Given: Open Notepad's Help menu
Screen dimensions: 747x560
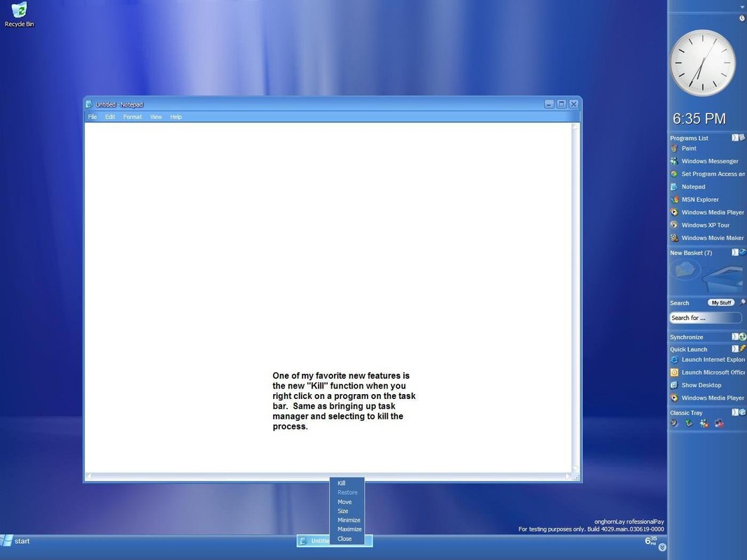Looking at the screenshot, I should coord(176,116).
